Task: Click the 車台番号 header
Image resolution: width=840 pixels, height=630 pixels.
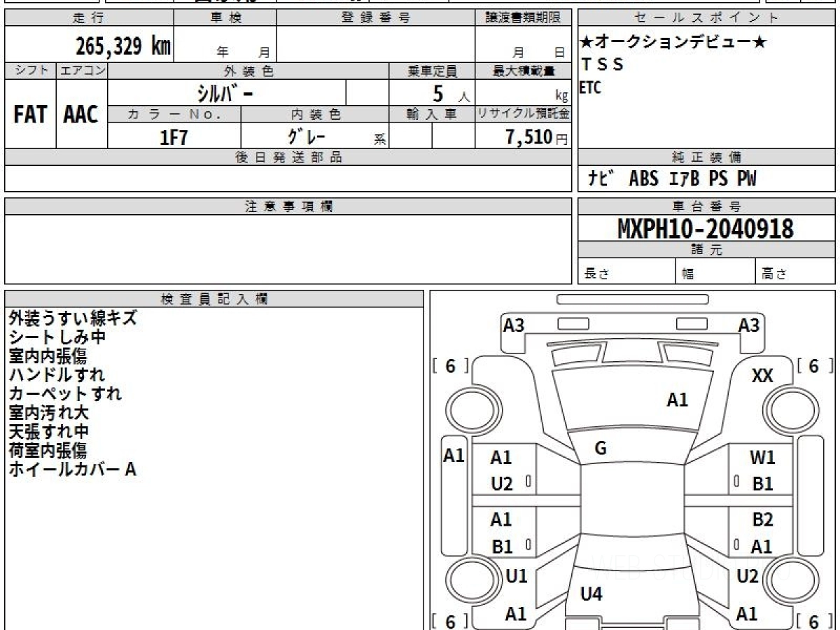Action: 707,206
